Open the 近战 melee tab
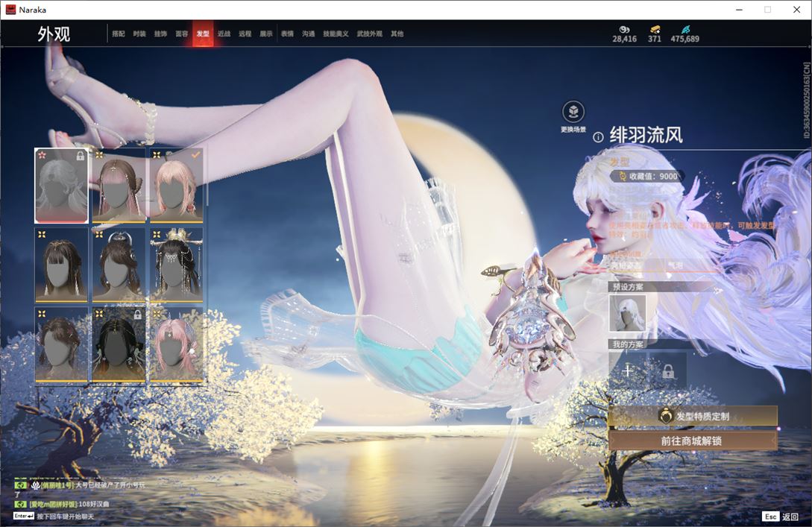 pos(224,34)
